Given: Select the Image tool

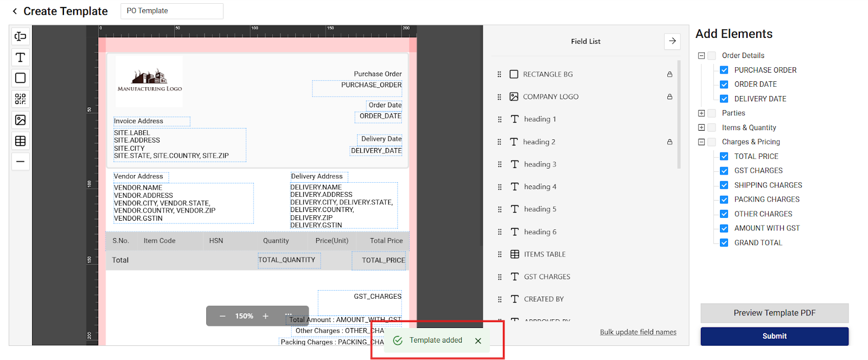Looking at the screenshot, I should coord(21,120).
